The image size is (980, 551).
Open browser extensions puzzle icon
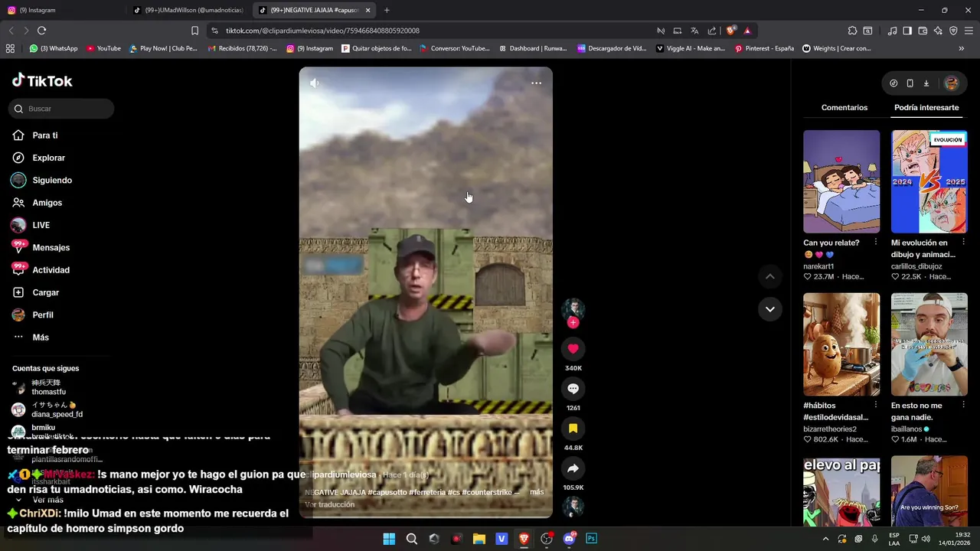pos(852,31)
